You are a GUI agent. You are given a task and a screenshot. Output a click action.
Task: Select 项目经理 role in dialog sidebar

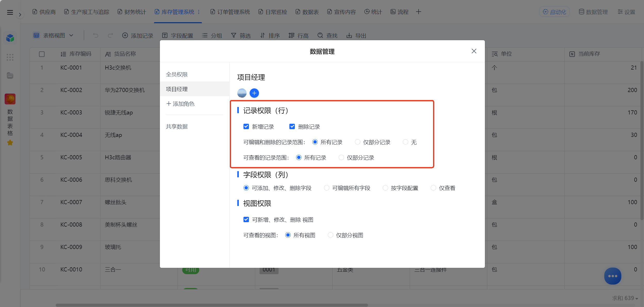click(x=194, y=89)
